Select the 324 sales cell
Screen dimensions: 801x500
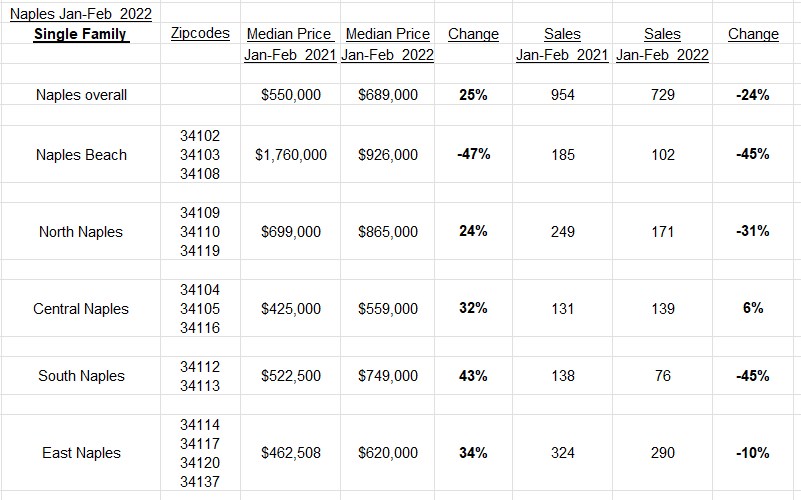pyautogui.click(x=562, y=453)
